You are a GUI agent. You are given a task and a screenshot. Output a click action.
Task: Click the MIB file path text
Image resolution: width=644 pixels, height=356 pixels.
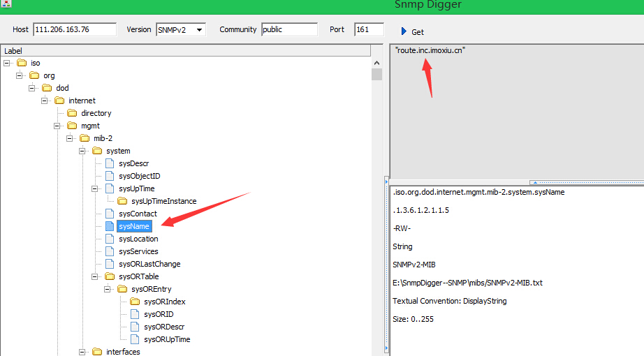click(467, 283)
